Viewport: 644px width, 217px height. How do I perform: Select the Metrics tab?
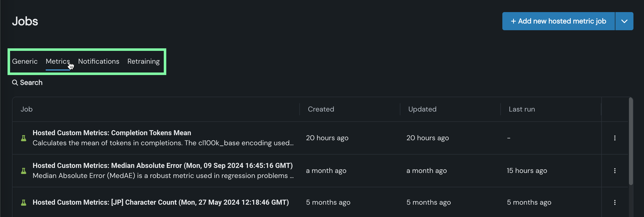coord(58,61)
